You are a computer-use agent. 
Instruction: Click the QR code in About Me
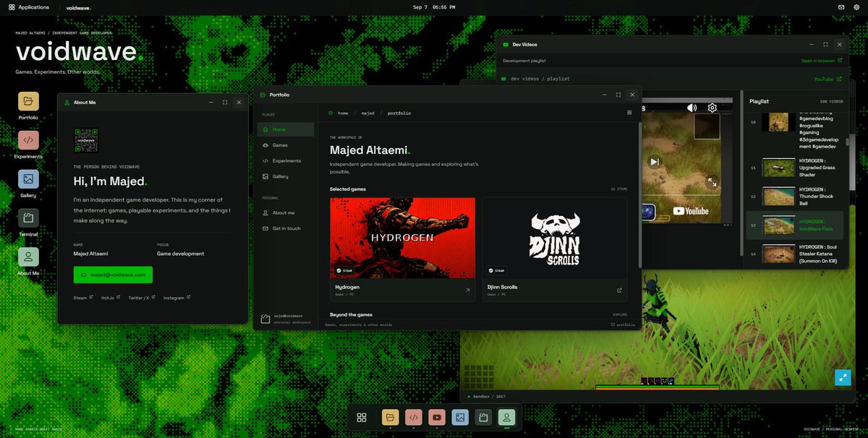(x=86, y=140)
